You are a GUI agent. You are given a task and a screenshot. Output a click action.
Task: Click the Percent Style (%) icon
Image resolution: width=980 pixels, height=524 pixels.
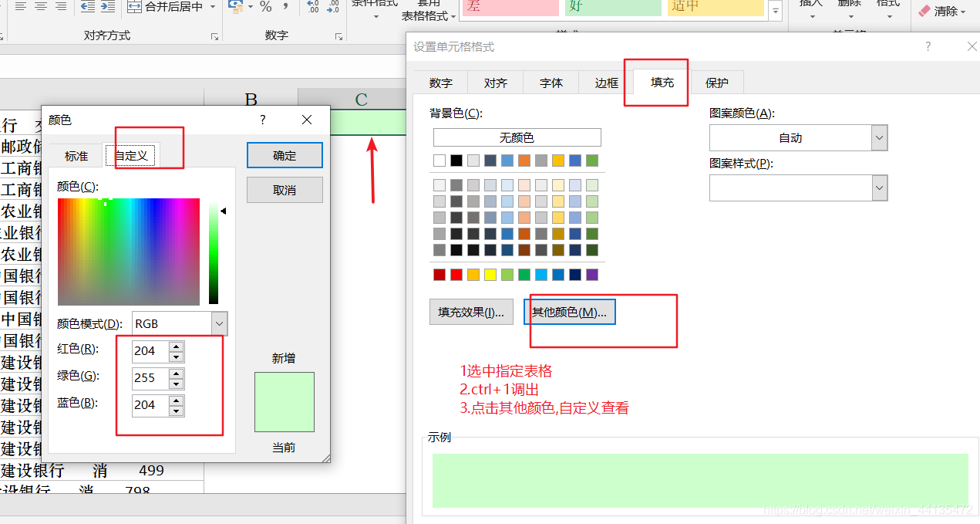266,8
